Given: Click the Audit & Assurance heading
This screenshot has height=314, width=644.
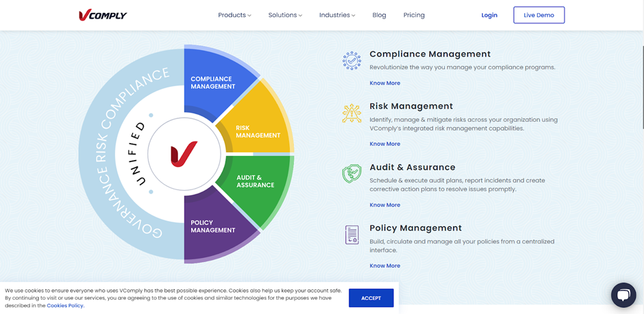Looking at the screenshot, I should click(x=412, y=167).
